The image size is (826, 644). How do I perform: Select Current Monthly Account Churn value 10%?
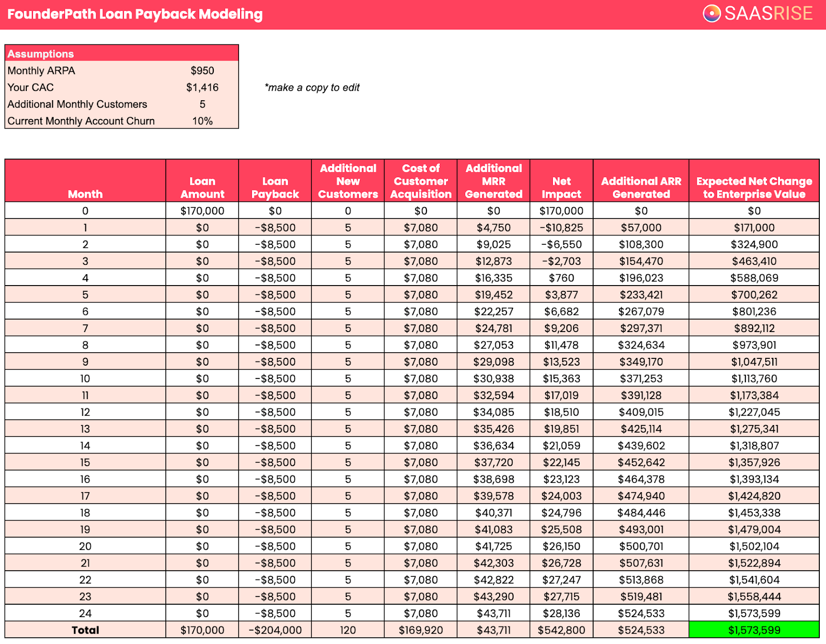coord(202,121)
